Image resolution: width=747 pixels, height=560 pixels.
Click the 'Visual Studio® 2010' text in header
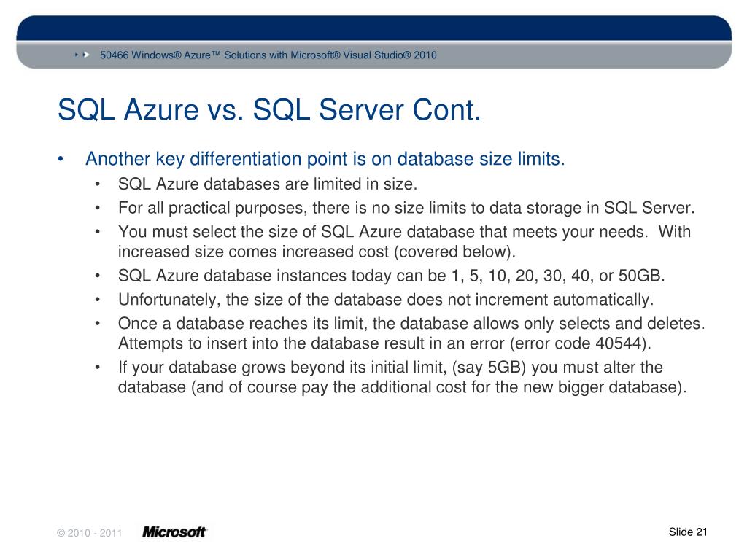pos(390,55)
